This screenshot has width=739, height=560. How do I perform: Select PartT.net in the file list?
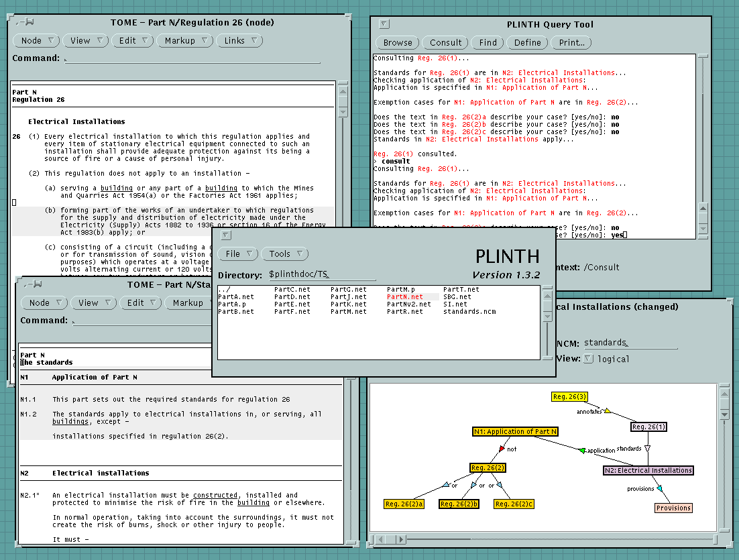(x=461, y=290)
